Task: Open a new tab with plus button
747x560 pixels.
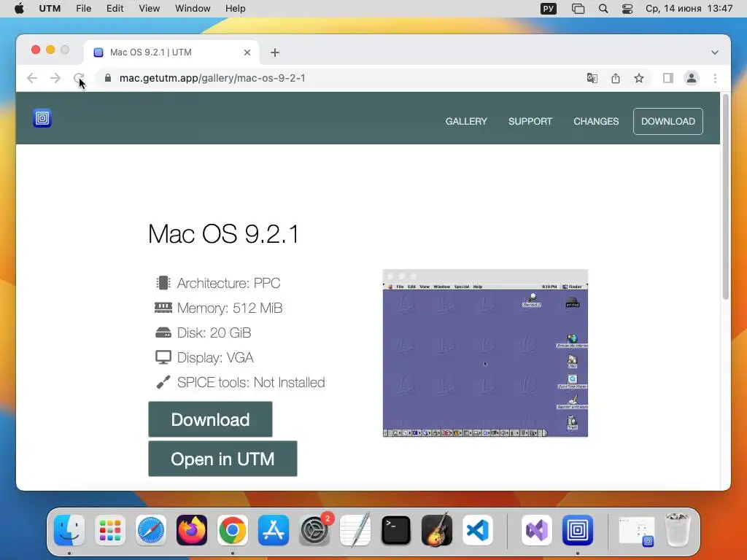Action: tap(275, 52)
